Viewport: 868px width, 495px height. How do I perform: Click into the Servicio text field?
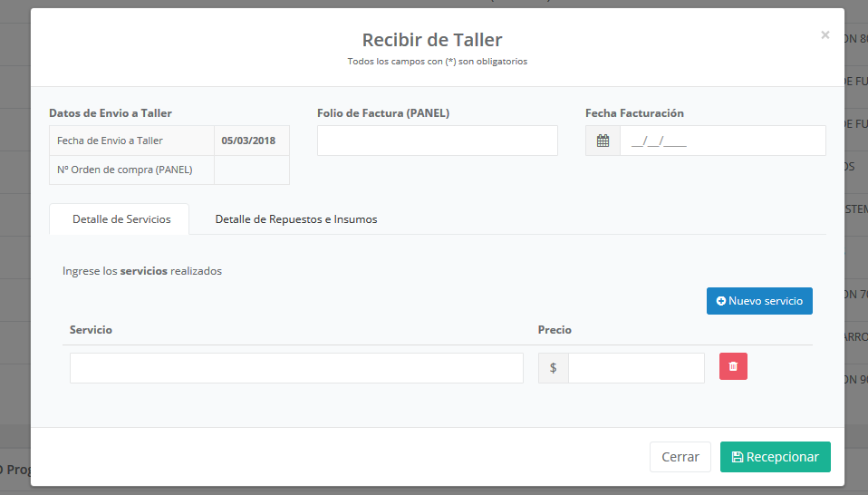click(x=296, y=368)
